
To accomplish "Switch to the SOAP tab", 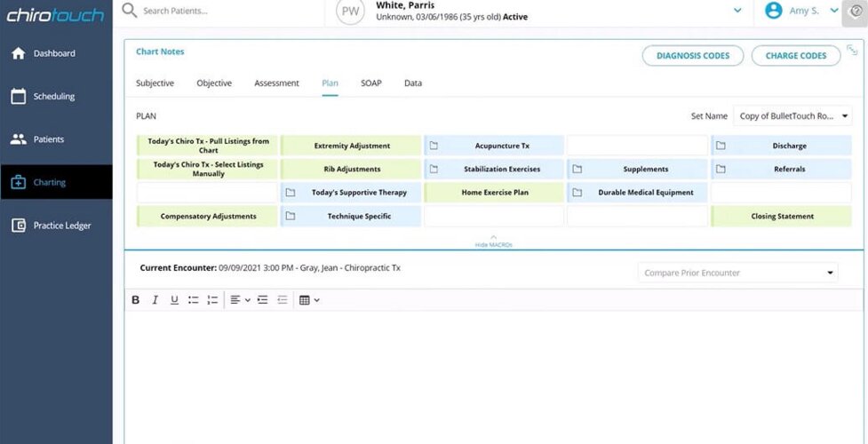I will [370, 83].
